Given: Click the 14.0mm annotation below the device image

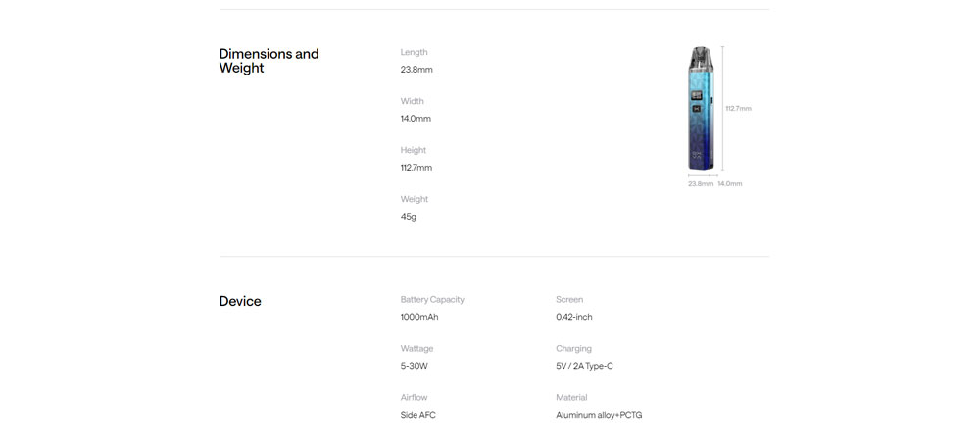Looking at the screenshot, I should pyautogui.click(x=730, y=184).
